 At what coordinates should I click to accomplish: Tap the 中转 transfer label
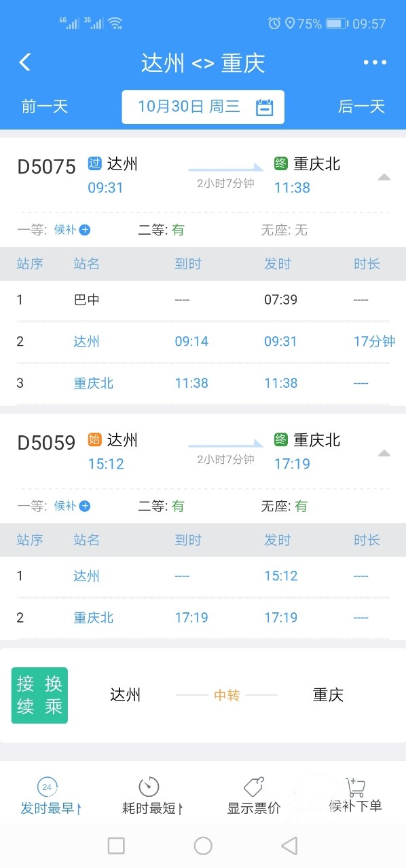[x=227, y=695]
